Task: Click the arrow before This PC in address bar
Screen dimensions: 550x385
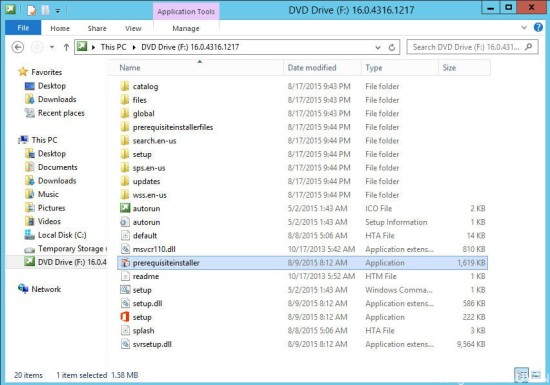Action: click(x=93, y=47)
